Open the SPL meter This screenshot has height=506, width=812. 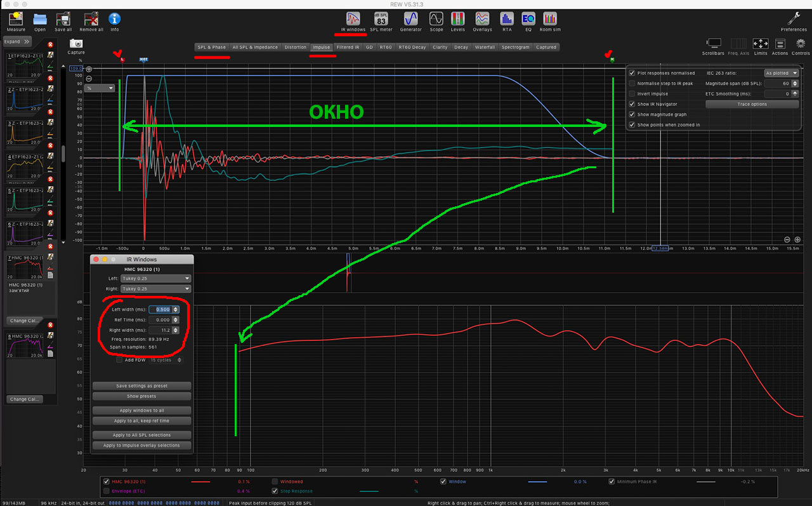click(x=381, y=18)
